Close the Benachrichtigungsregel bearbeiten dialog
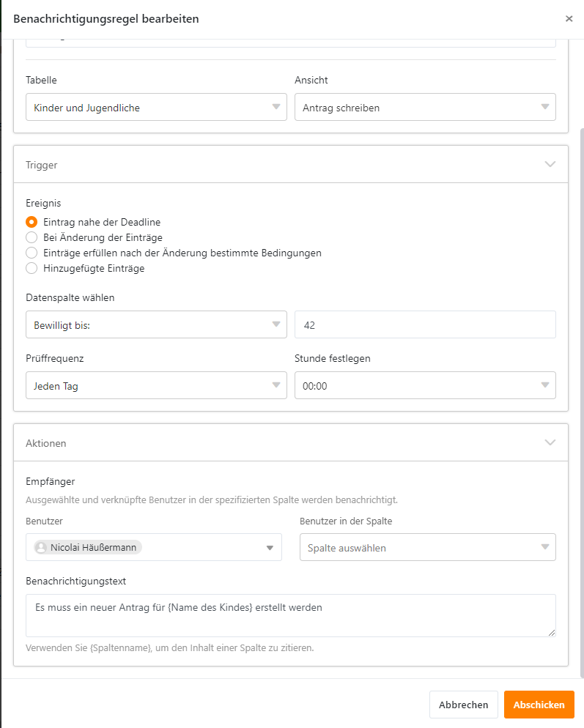 (569, 19)
